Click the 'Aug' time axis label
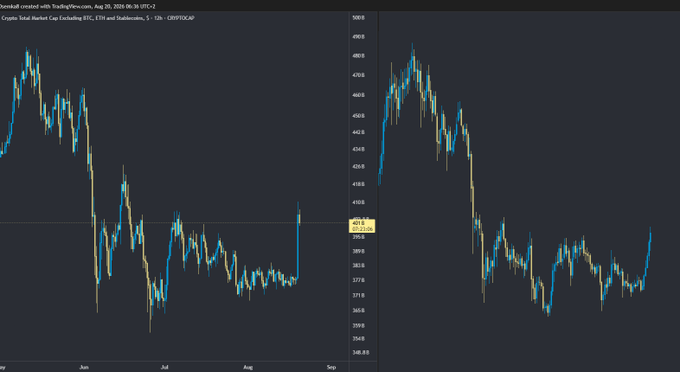 248,368
